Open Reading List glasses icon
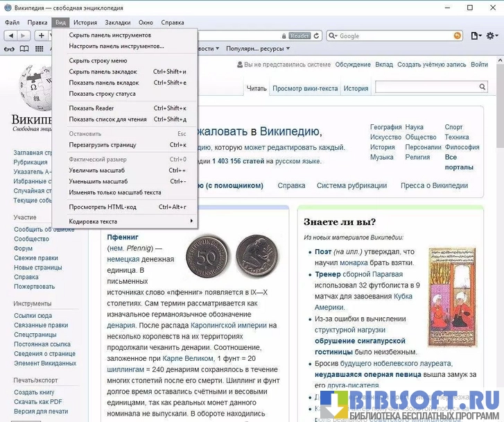The image size is (504, 422). pyautogui.click(x=9, y=49)
